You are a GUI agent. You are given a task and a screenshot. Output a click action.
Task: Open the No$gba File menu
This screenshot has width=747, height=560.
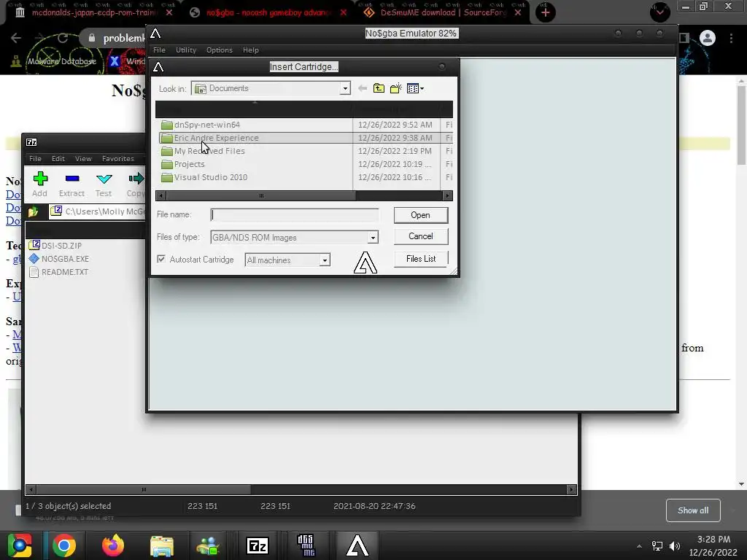pyautogui.click(x=159, y=50)
